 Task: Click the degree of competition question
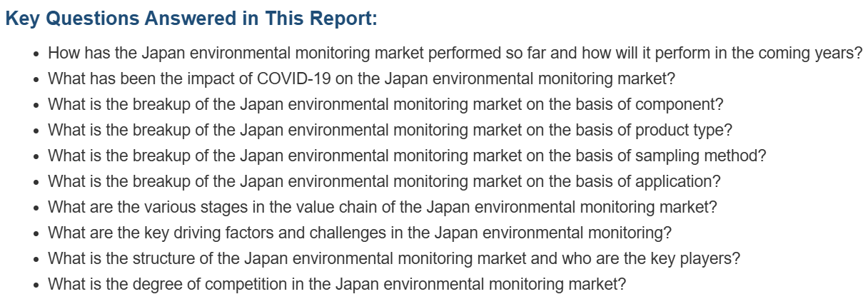[337, 284]
